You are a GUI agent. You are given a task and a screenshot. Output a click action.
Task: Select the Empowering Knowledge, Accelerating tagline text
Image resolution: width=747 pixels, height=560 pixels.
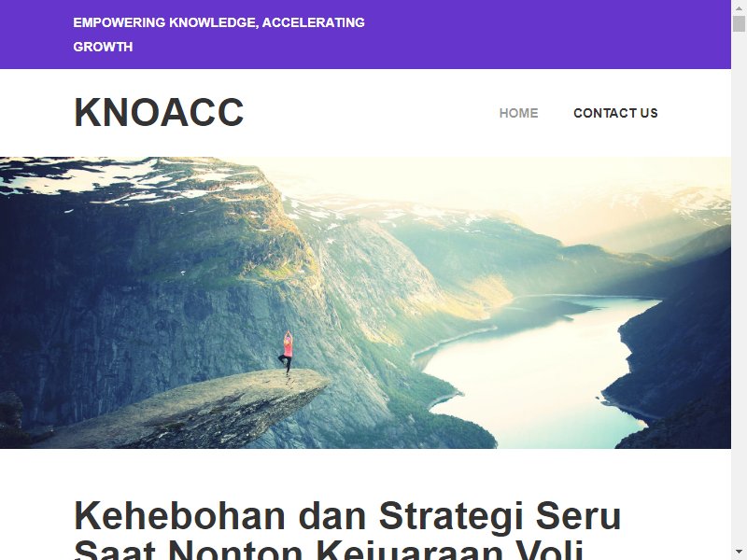pyautogui.click(x=219, y=22)
